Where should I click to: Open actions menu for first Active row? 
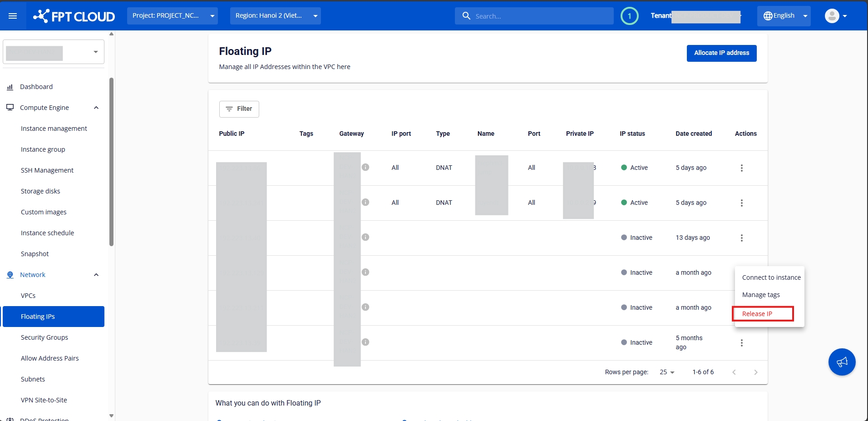741,168
